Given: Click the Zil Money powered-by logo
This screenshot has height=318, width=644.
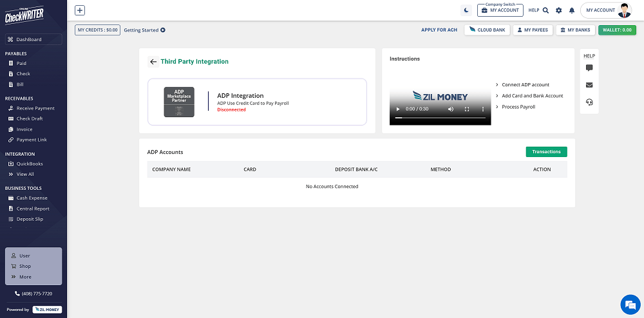Looking at the screenshot, I should 47,310.
